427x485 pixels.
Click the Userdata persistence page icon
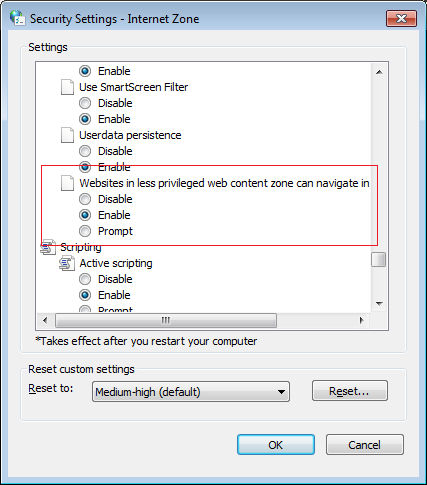pyautogui.click(x=67, y=135)
